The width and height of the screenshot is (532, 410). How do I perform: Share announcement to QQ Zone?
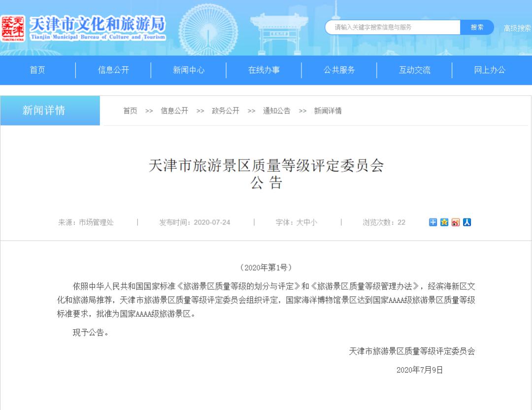click(x=444, y=222)
